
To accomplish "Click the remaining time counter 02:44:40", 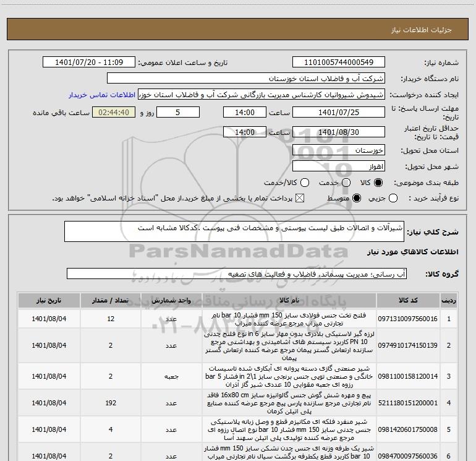I will tap(114, 113).
